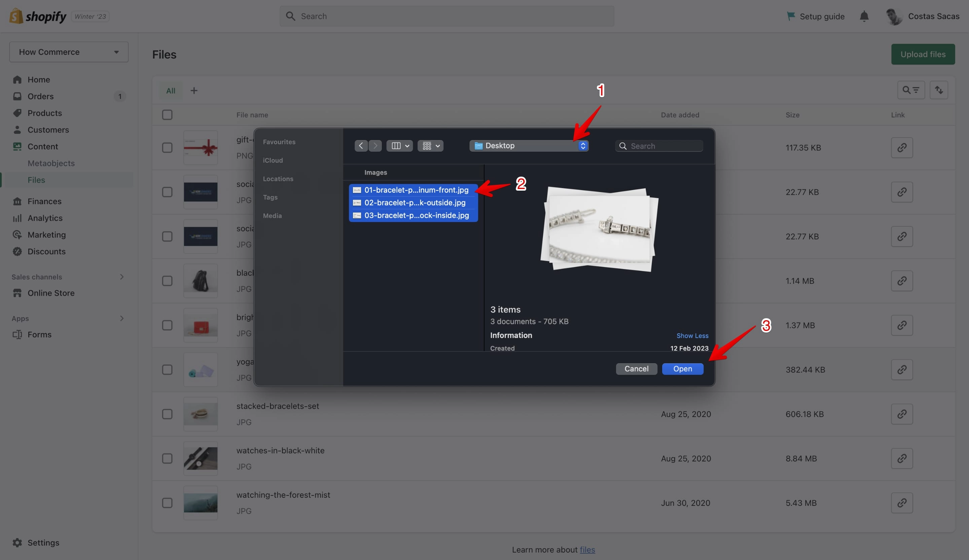Open watches-in-black-white thumbnail
The image size is (969, 560).
click(x=201, y=458)
